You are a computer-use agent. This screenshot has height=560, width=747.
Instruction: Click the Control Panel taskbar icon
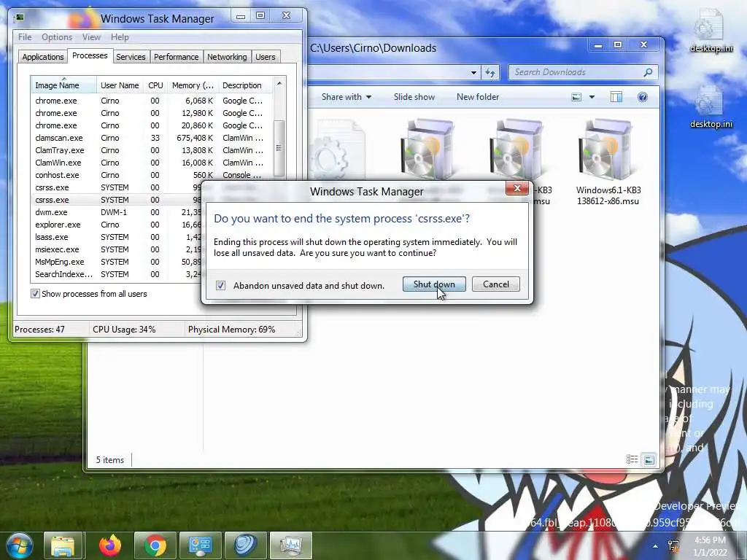coord(200,545)
